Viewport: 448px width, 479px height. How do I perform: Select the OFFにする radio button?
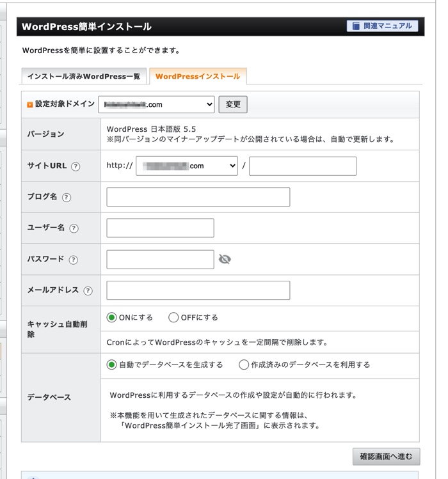pyautogui.click(x=173, y=317)
